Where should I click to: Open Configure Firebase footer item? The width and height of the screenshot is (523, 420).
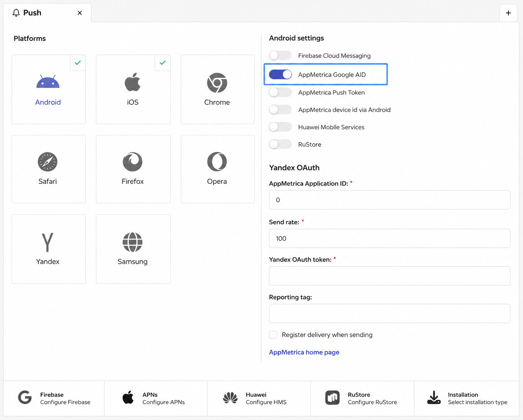(54, 398)
